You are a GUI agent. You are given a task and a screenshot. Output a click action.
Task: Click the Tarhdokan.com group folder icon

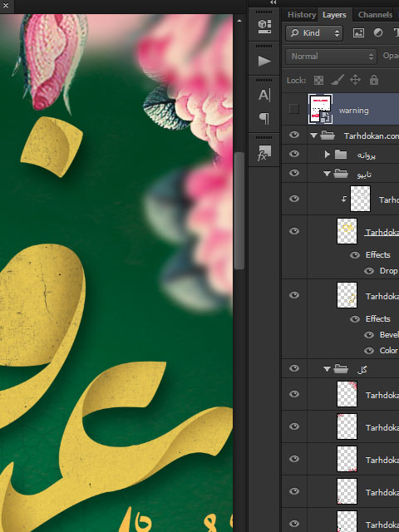pos(328,135)
